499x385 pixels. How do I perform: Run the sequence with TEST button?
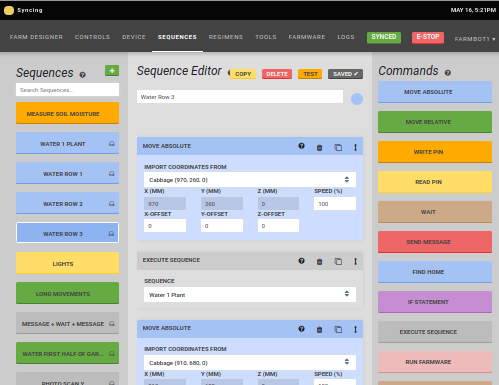click(310, 74)
